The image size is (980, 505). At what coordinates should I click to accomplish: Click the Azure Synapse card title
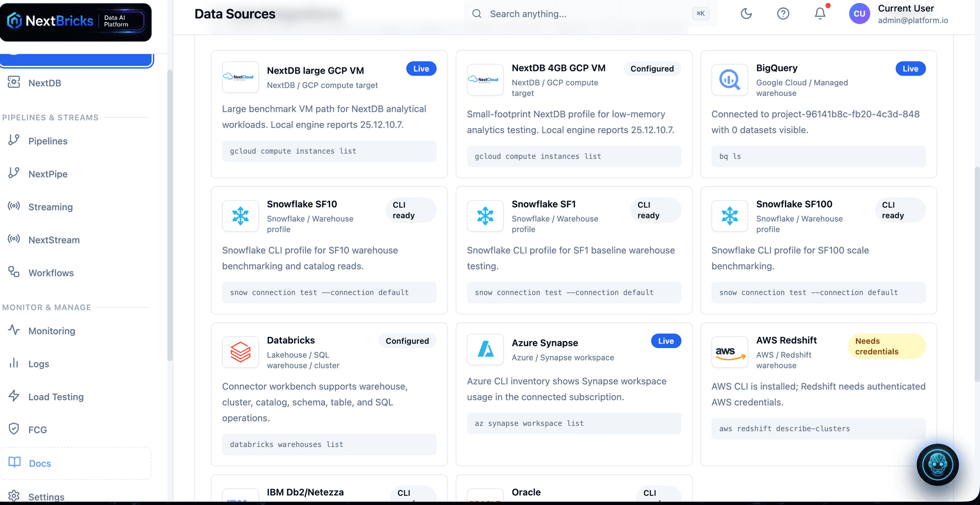click(x=545, y=343)
